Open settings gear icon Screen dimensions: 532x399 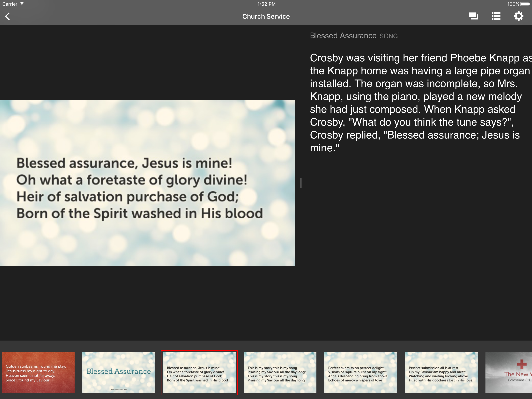(x=518, y=16)
